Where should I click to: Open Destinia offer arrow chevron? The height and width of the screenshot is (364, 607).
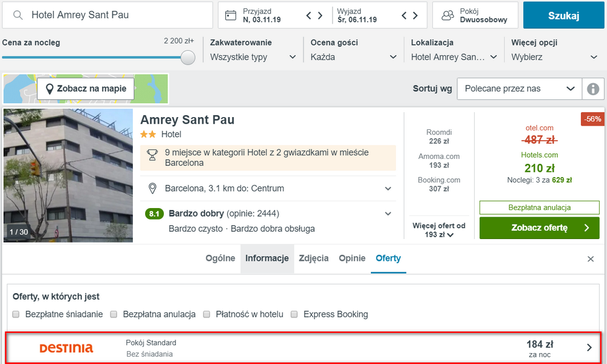pos(589,348)
